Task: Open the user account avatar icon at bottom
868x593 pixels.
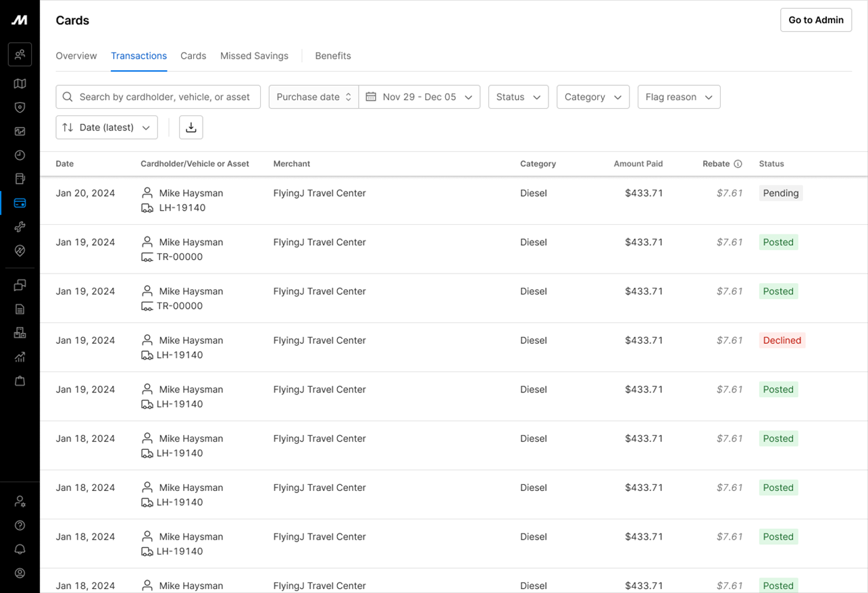Action: click(20, 573)
